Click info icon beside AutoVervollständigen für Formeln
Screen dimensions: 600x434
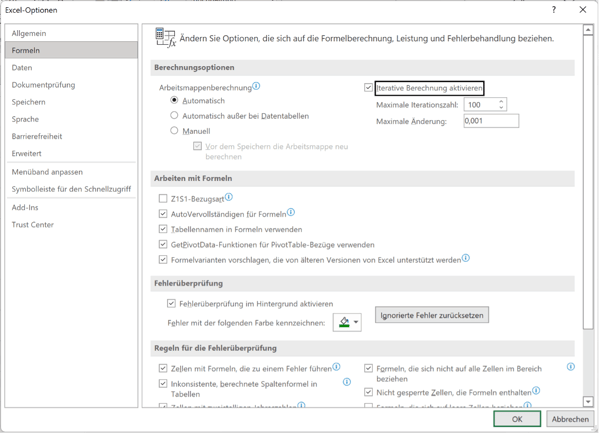(291, 212)
